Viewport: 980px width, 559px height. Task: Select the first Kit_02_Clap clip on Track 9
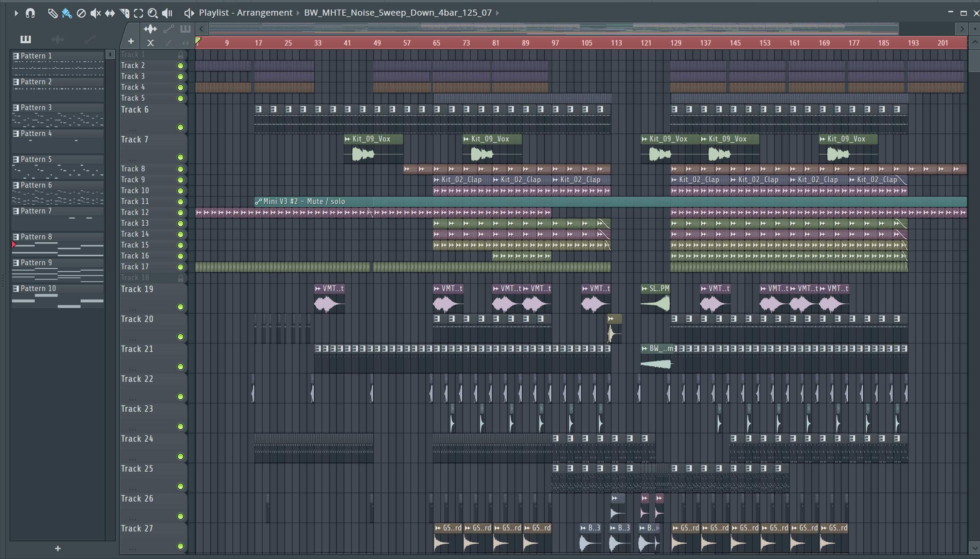[462, 180]
